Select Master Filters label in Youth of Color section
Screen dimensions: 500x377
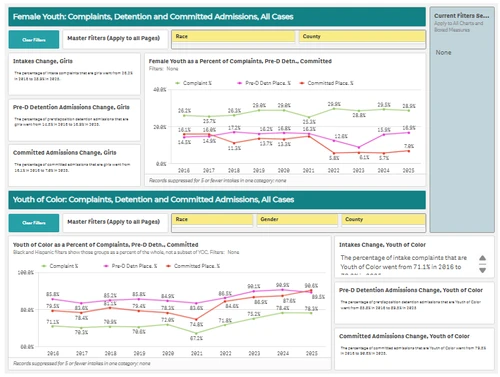pyautogui.click(x=114, y=222)
